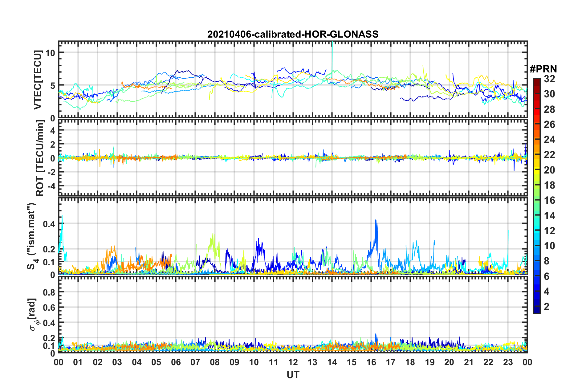Click the #PRN colorbar title
The height and width of the screenshot is (392, 586).
click(x=543, y=69)
